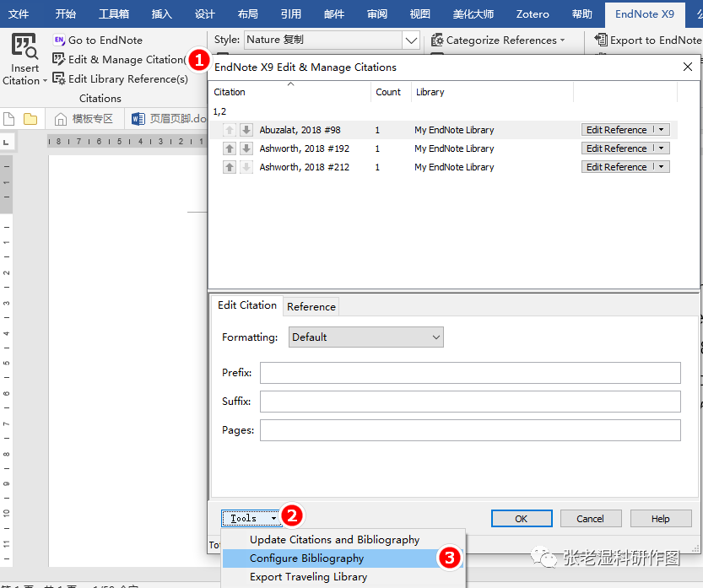Open the 布局 ribbon tab
The image size is (703, 588).
click(x=248, y=13)
